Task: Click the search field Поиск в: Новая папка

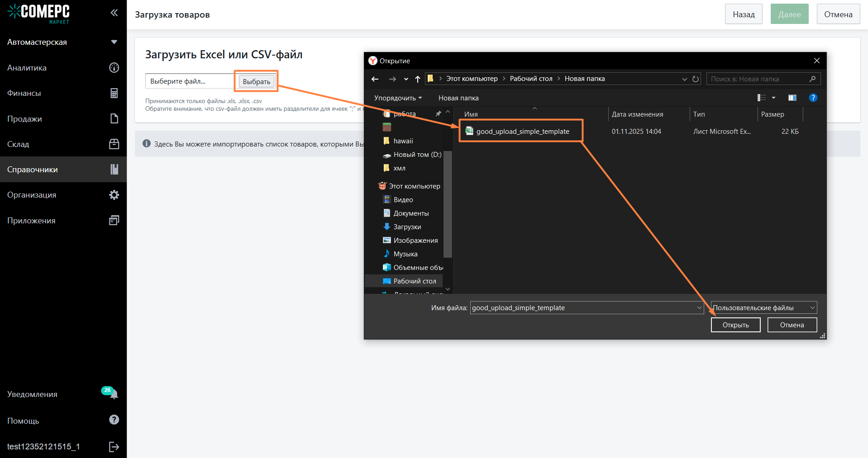Action: pyautogui.click(x=763, y=79)
